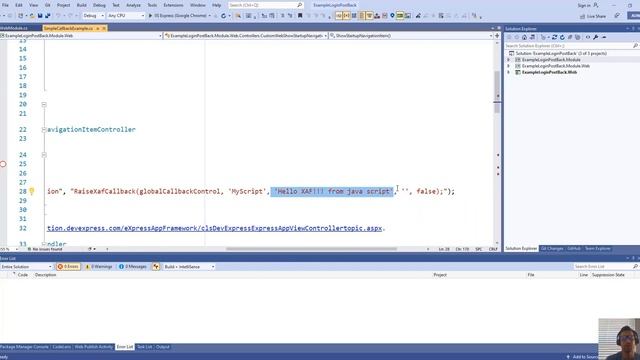Open the editor zoom percentage dropdown

coord(9,249)
